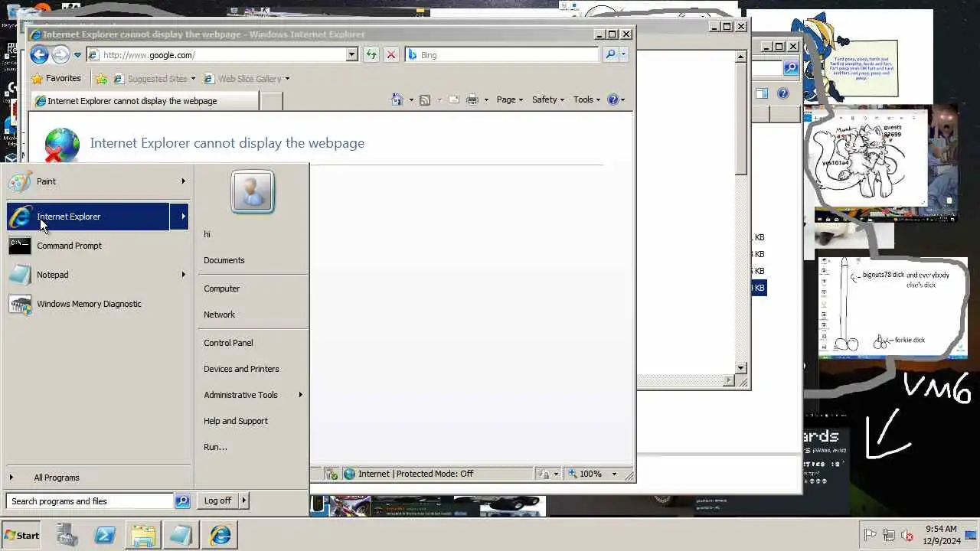Image resolution: width=980 pixels, height=551 pixels.
Task: Expand the Web Slice Gallery dropdown arrow
Action: pyautogui.click(x=287, y=78)
